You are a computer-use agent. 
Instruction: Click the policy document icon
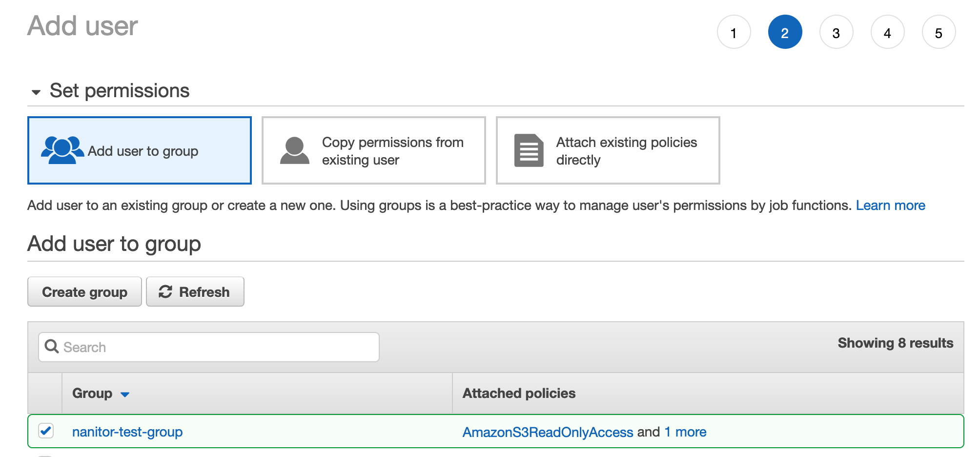coord(529,150)
